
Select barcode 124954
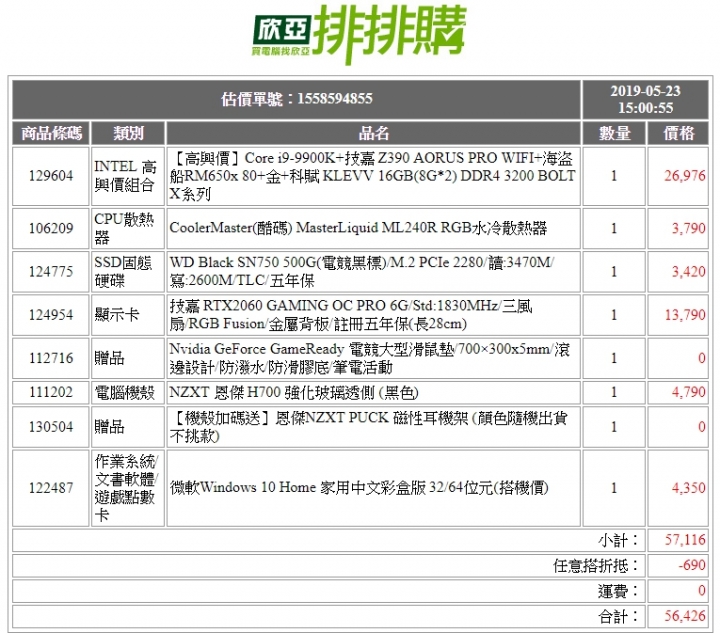coord(51,315)
